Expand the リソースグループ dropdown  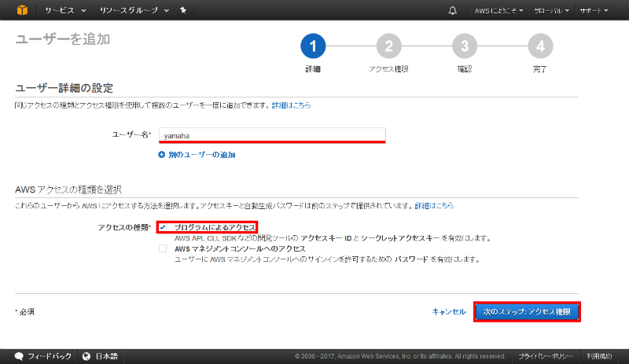(134, 10)
